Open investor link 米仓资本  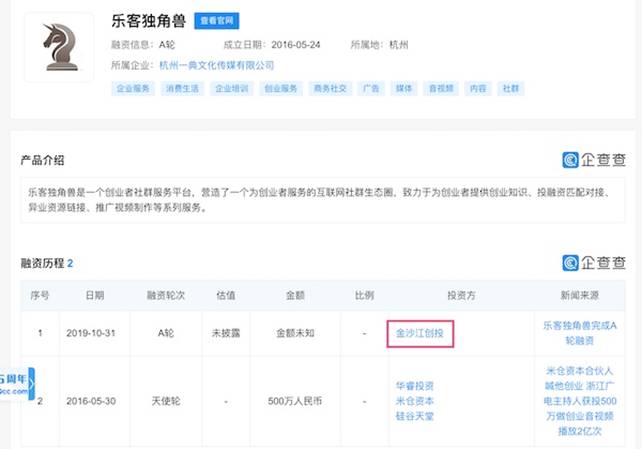click(x=415, y=401)
